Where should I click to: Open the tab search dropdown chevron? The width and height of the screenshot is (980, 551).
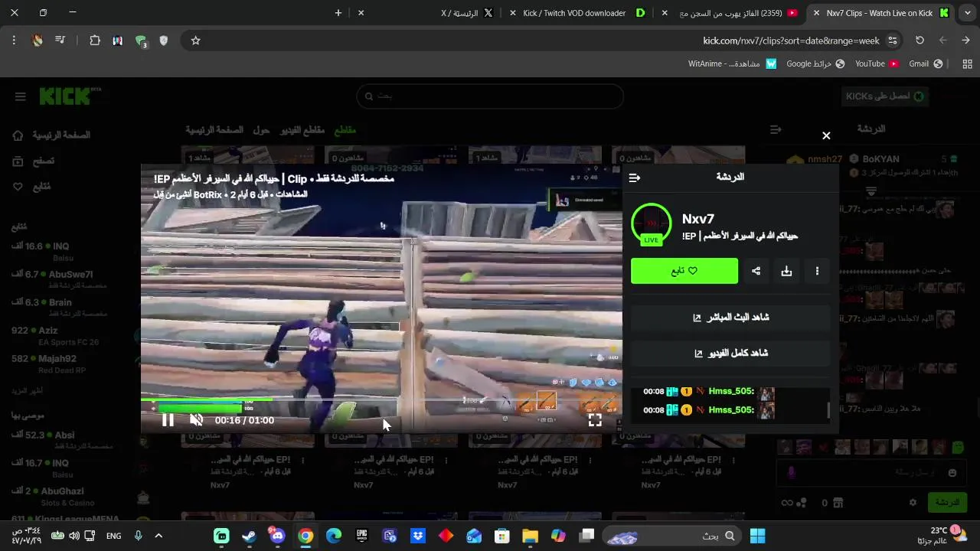pyautogui.click(x=967, y=13)
